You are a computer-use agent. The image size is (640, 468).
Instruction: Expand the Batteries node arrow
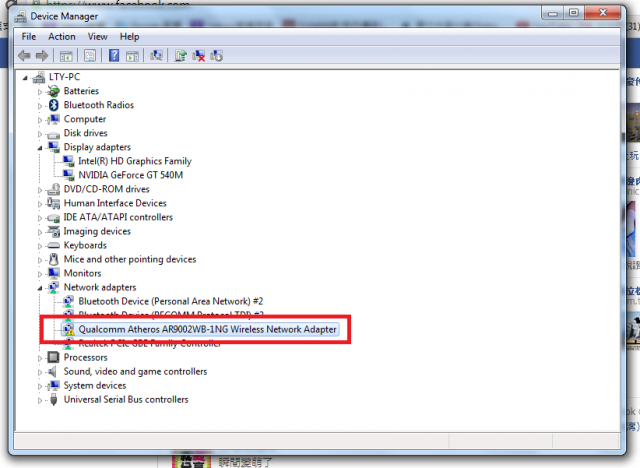(40, 92)
